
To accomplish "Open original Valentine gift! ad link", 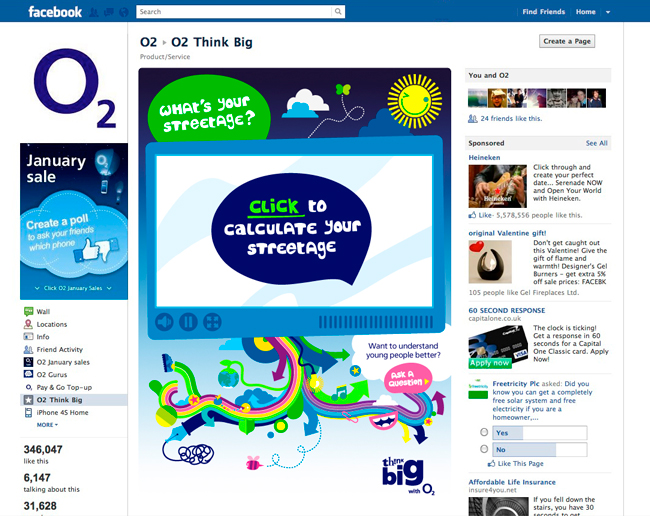I will point(507,233).
